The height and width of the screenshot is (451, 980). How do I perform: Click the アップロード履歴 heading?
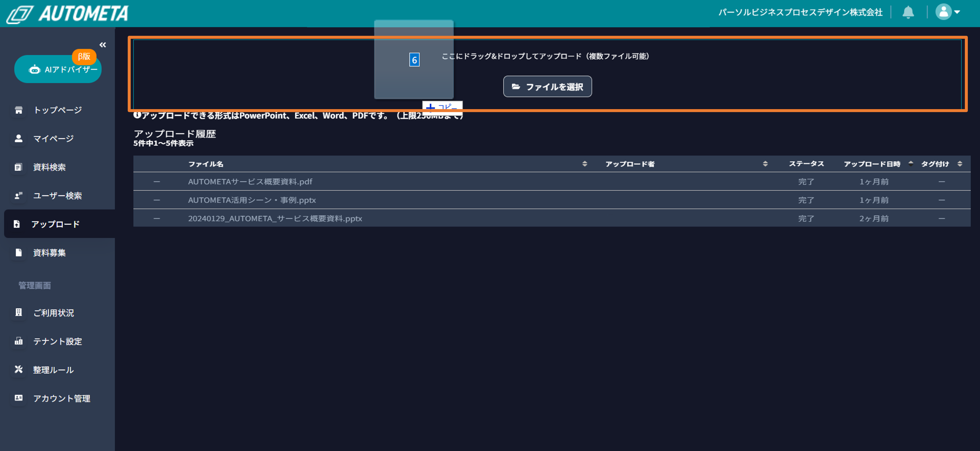tap(175, 134)
